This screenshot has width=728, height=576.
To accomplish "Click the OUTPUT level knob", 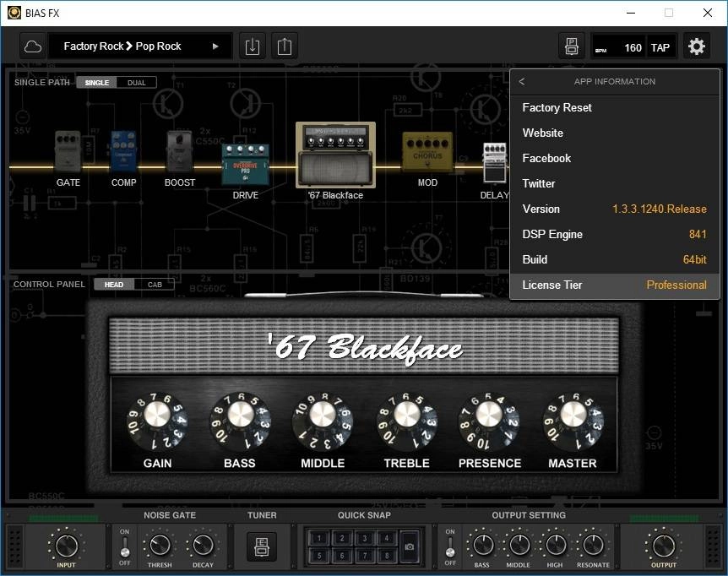I will pyautogui.click(x=664, y=546).
